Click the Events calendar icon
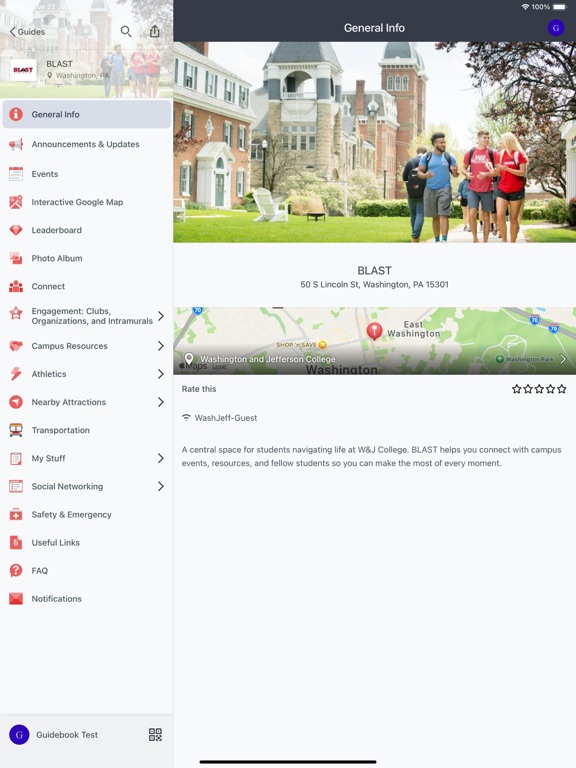The height and width of the screenshot is (768, 576). click(16, 174)
